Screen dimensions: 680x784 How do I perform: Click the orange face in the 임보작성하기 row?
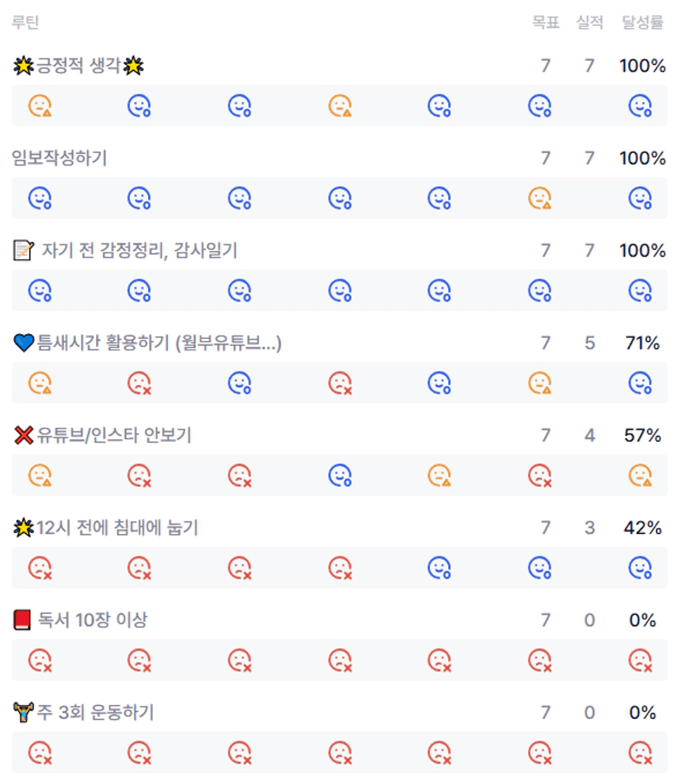click(539, 197)
